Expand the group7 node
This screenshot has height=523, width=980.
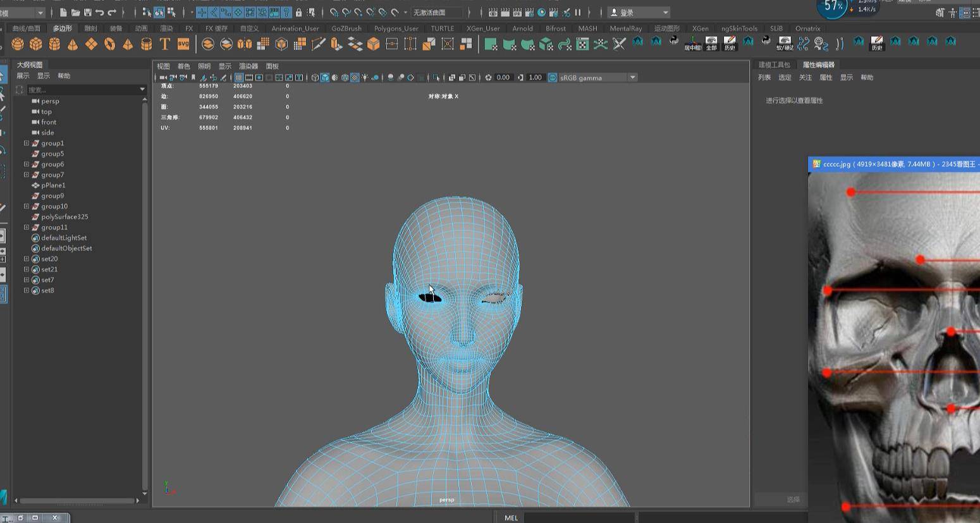point(27,175)
